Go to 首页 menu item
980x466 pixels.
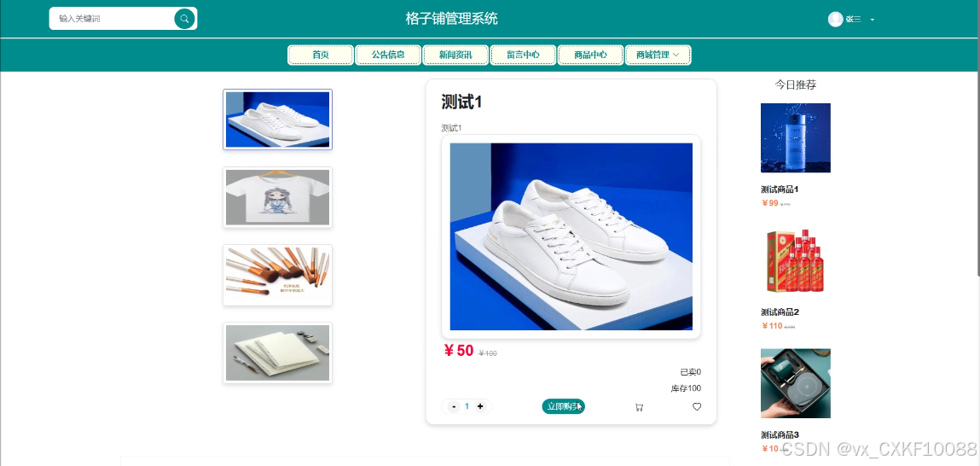pos(321,55)
